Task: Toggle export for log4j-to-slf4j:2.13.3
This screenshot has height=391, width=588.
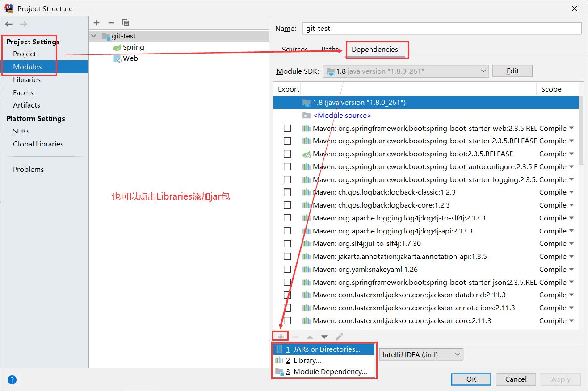Action: 287,218
